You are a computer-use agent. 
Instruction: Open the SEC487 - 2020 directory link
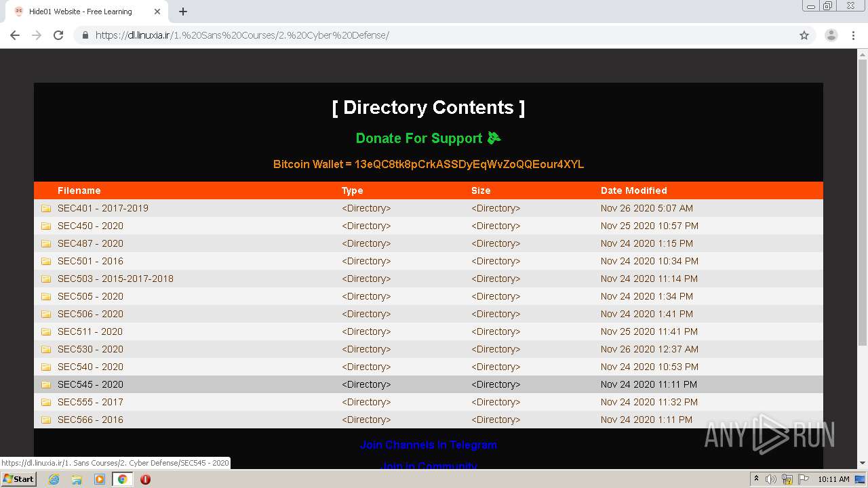[90, 243]
